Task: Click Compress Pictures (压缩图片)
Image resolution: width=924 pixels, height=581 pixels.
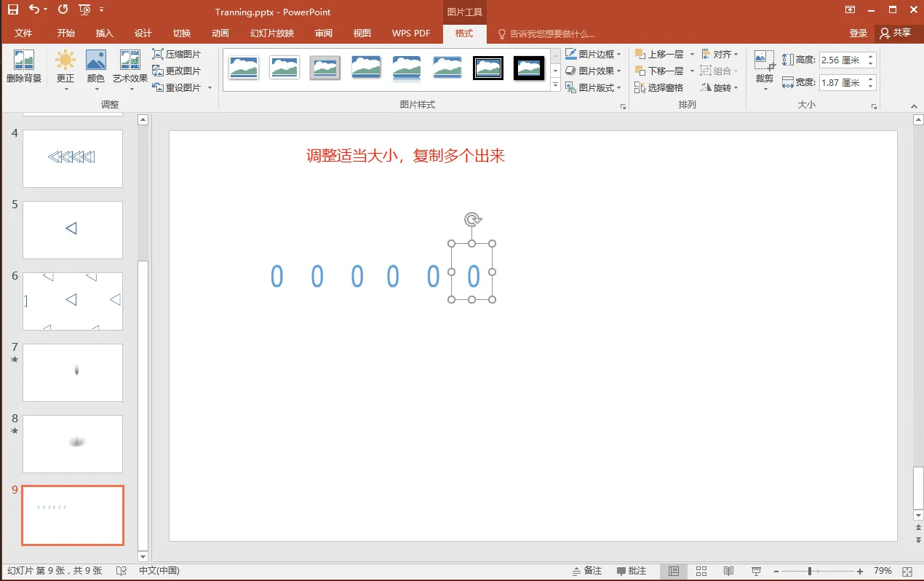Action: [x=177, y=54]
